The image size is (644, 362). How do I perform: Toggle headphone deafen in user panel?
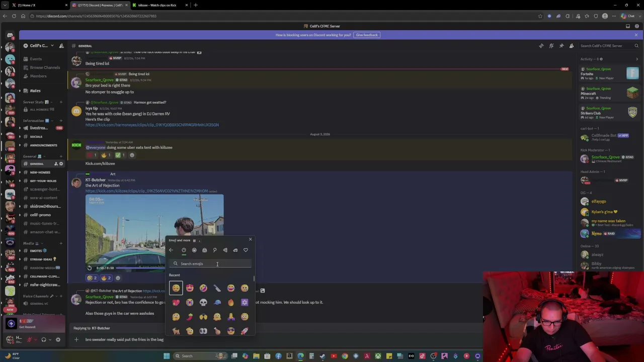click(44, 340)
